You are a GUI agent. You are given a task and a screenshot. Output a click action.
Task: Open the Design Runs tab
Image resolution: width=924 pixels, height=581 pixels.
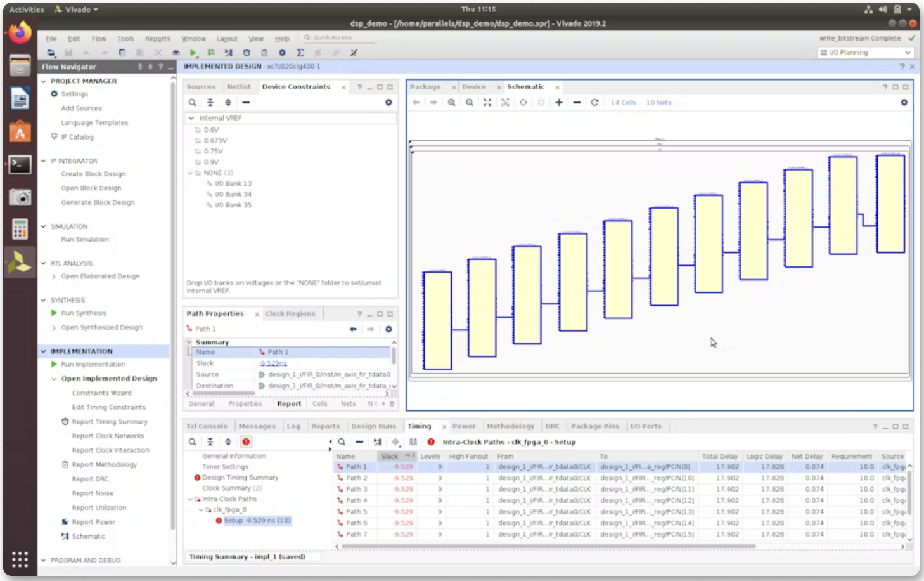point(373,426)
